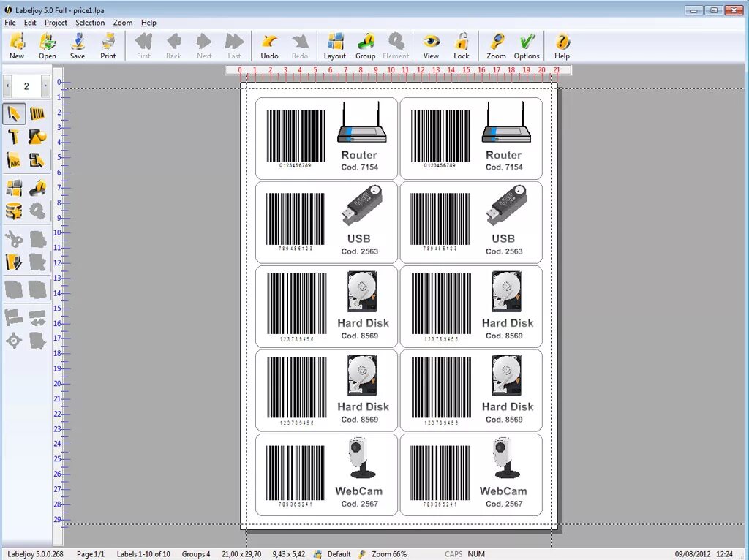749x560 pixels.
Task: Click 'Page 1/1' in the status bar
Action: click(x=90, y=554)
